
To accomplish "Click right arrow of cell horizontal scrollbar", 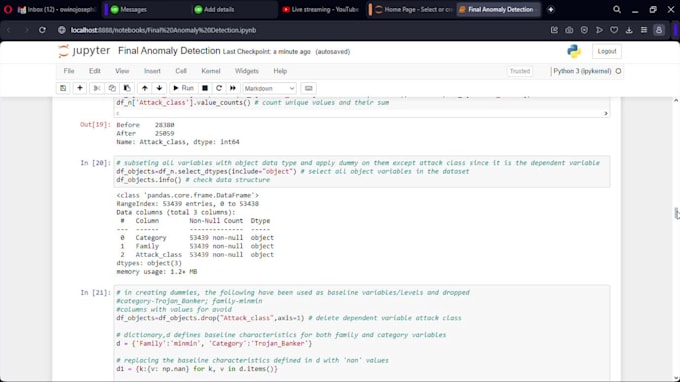I will click(x=606, y=113).
